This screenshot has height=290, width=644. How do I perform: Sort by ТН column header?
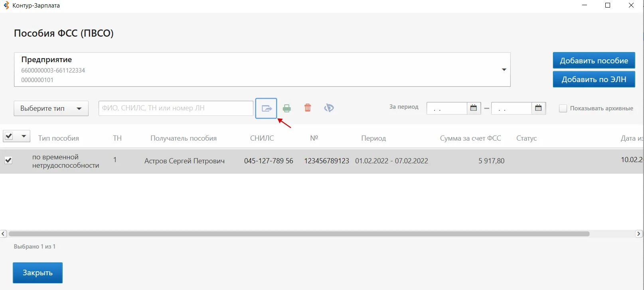pos(117,138)
